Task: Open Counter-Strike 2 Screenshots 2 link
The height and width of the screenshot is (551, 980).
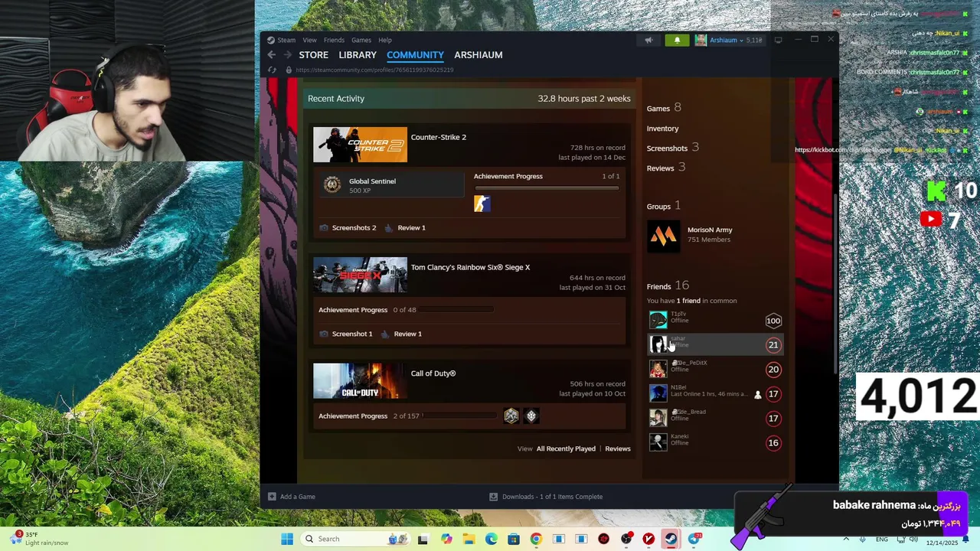Action: coord(354,227)
